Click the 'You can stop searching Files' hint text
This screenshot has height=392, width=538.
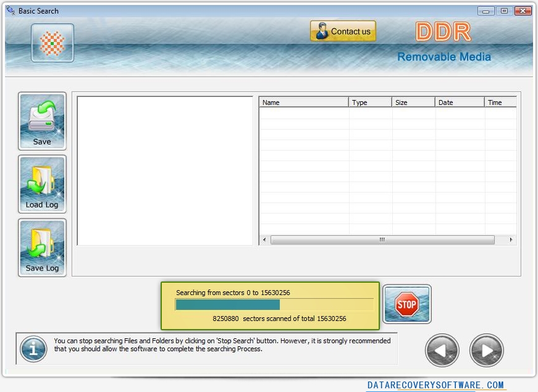pyautogui.click(x=222, y=344)
